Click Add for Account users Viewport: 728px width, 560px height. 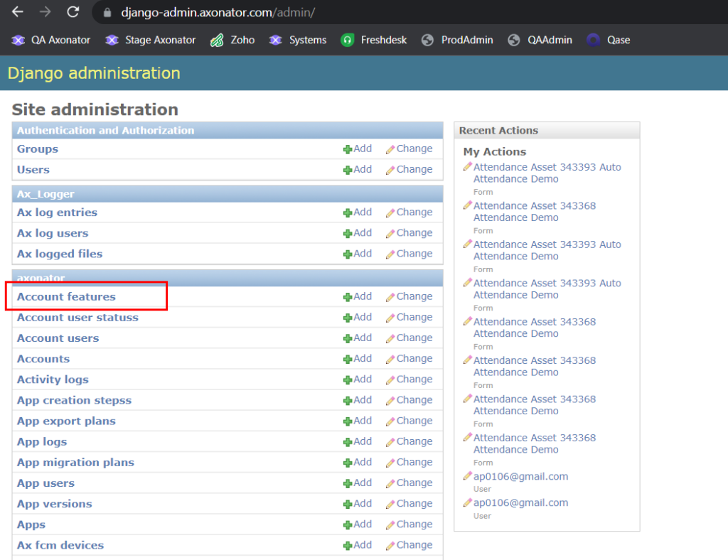[x=358, y=338]
